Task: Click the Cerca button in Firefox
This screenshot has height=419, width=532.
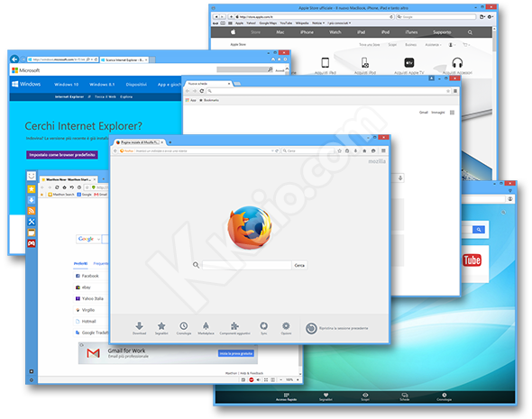Action: 299,265
